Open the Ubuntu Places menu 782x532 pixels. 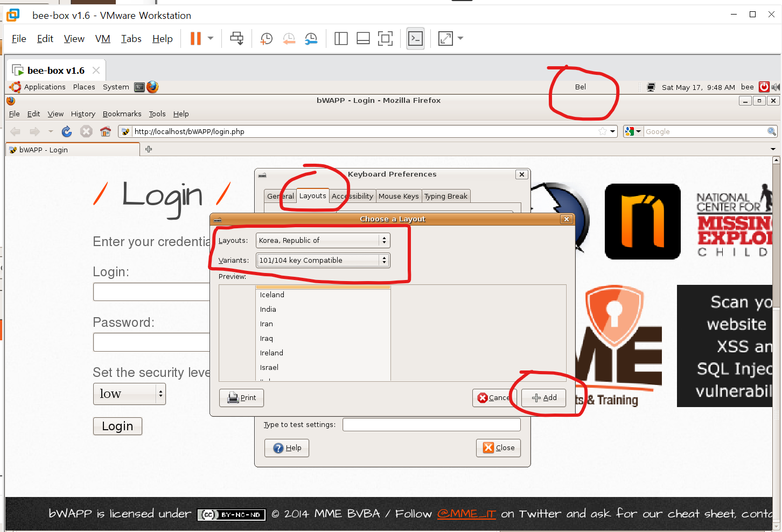(84, 87)
